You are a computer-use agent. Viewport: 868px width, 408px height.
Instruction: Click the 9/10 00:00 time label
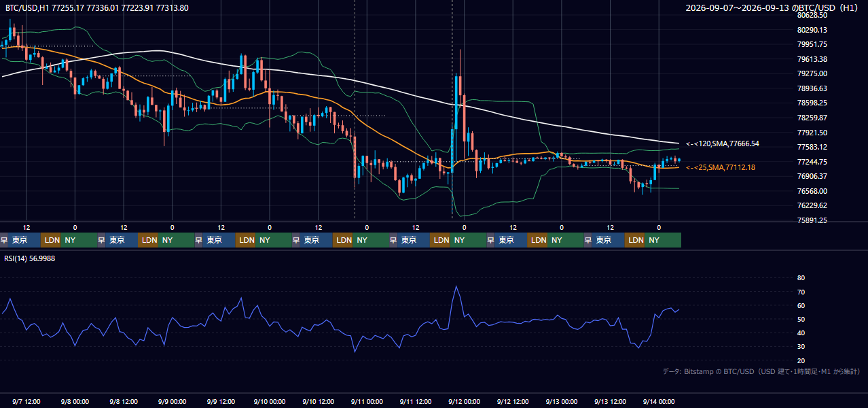tap(270, 401)
